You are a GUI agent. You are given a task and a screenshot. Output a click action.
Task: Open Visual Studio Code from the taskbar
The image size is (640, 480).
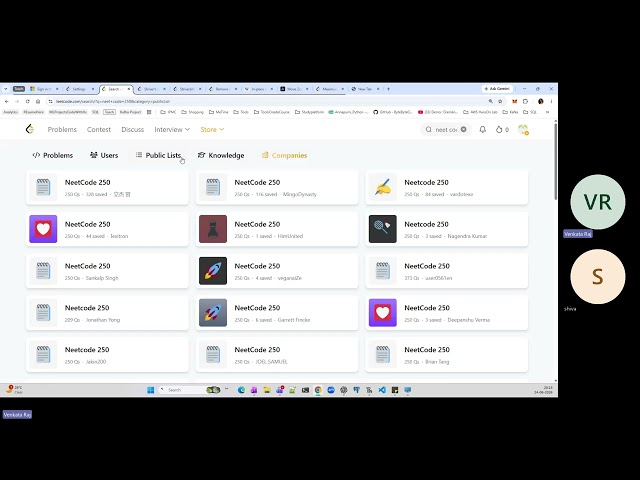[x=382, y=390]
